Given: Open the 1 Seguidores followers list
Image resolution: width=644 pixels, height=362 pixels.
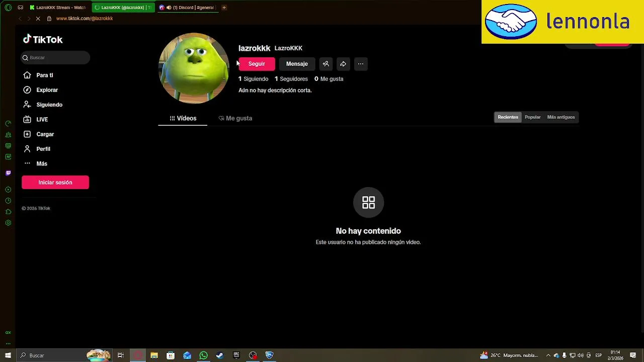Looking at the screenshot, I should tap(291, 79).
